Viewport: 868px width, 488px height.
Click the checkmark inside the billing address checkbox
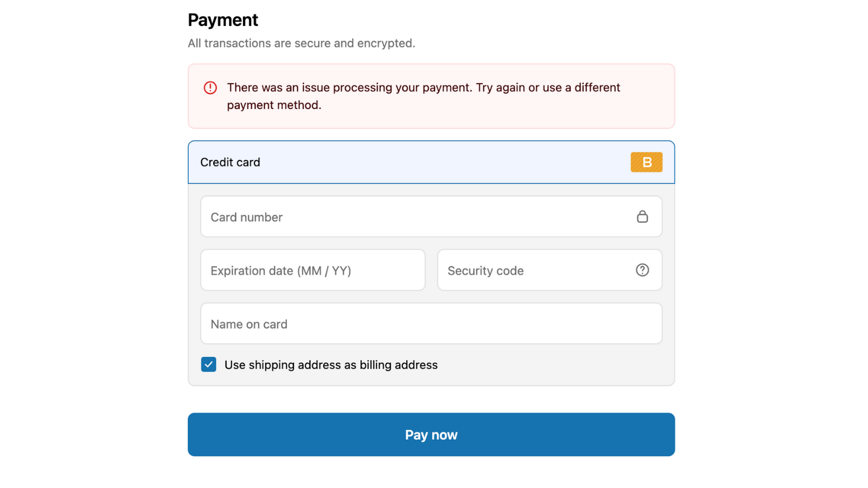(208, 364)
